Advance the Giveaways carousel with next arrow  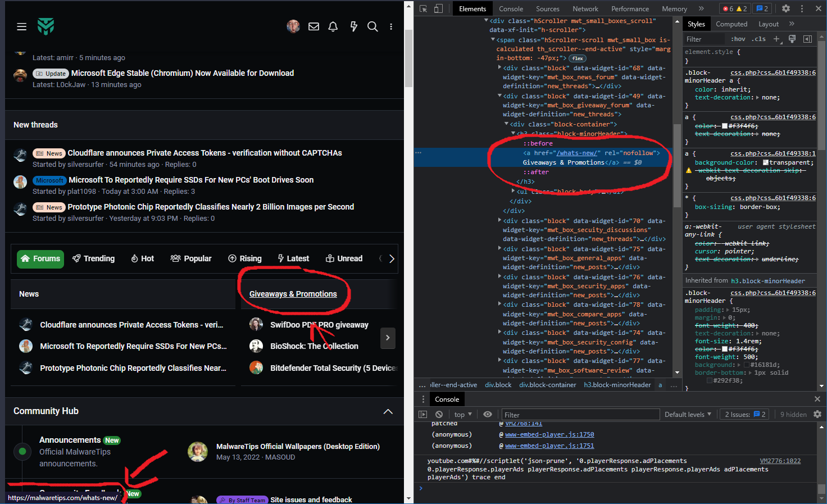click(x=388, y=338)
